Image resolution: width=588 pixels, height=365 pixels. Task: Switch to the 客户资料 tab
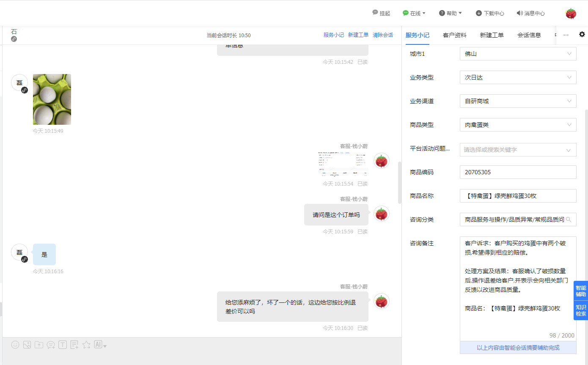coord(454,35)
